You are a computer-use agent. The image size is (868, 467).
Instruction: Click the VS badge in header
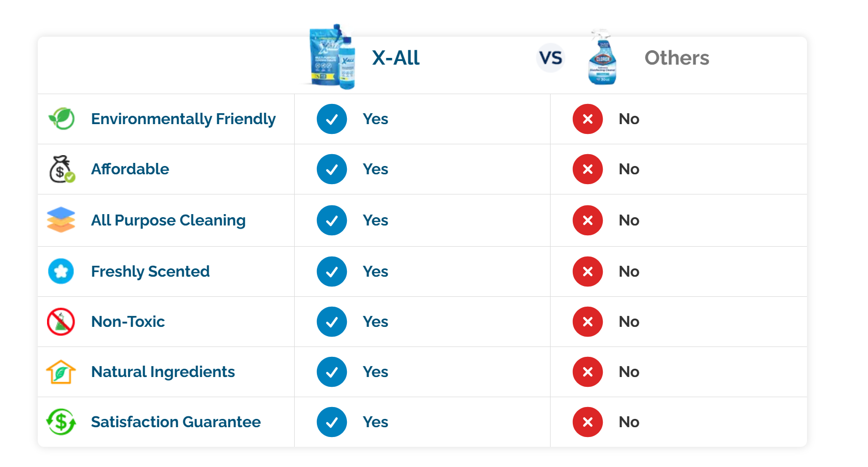click(x=551, y=57)
